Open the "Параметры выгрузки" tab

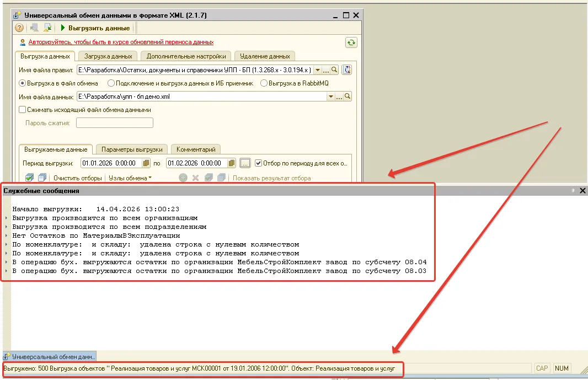(132, 149)
